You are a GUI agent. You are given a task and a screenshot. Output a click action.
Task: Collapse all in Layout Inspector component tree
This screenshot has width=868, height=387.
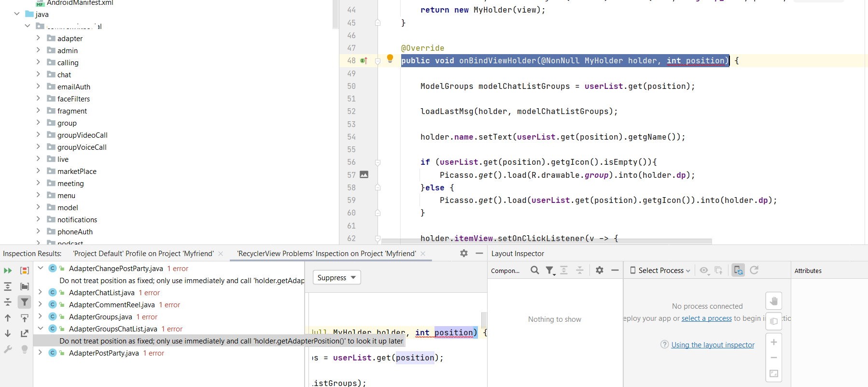(580, 271)
